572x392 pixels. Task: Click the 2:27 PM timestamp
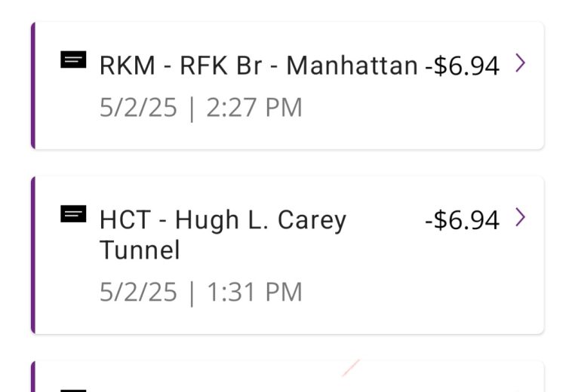point(254,108)
